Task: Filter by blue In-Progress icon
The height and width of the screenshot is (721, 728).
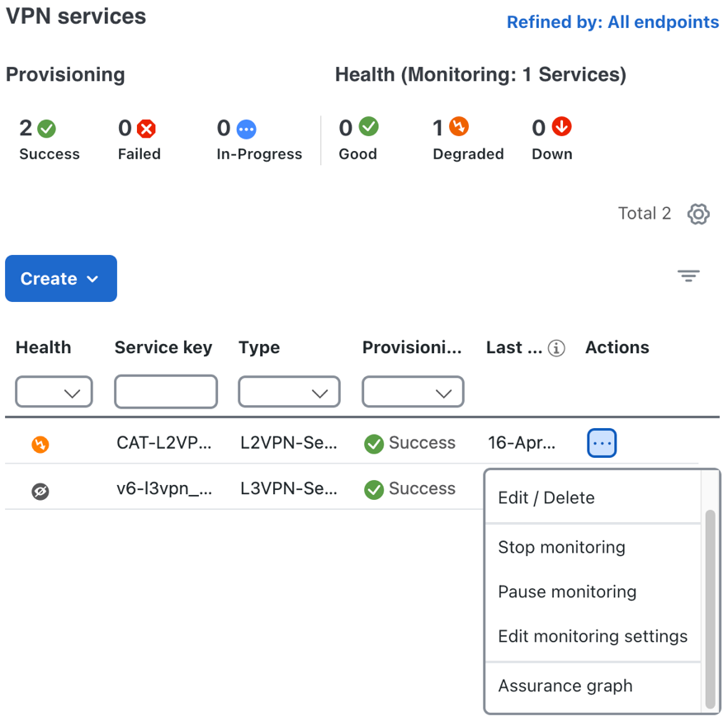Action: pyautogui.click(x=246, y=129)
